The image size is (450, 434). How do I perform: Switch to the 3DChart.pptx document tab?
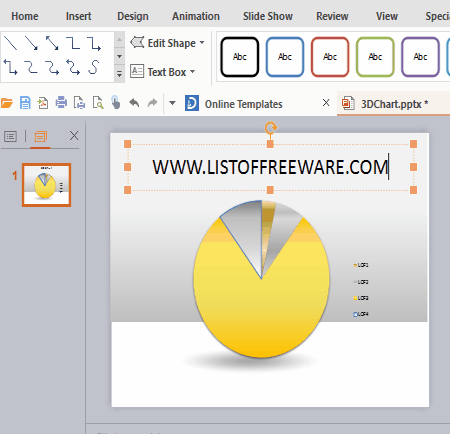(394, 104)
